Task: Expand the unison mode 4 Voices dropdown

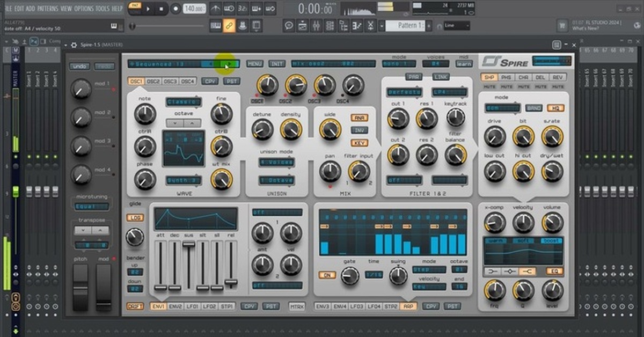Action: pyautogui.click(x=276, y=162)
